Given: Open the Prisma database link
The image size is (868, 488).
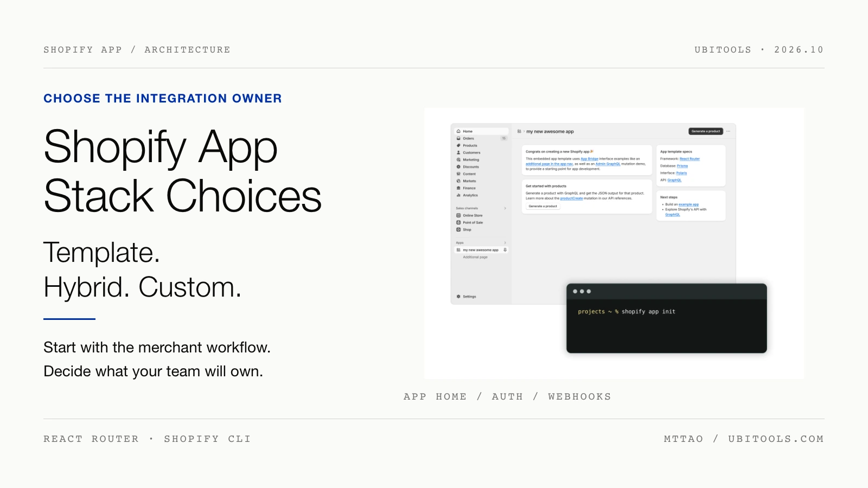Looking at the screenshot, I should (682, 166).
